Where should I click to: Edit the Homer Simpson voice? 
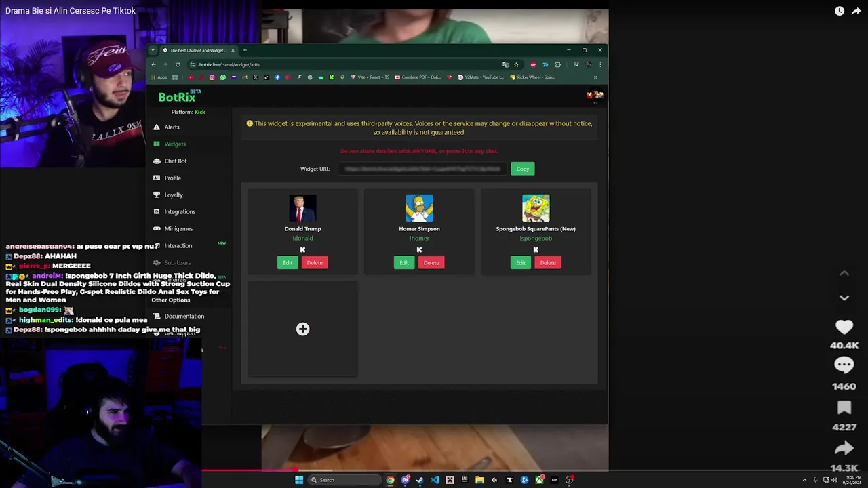(x=404, y=262)
